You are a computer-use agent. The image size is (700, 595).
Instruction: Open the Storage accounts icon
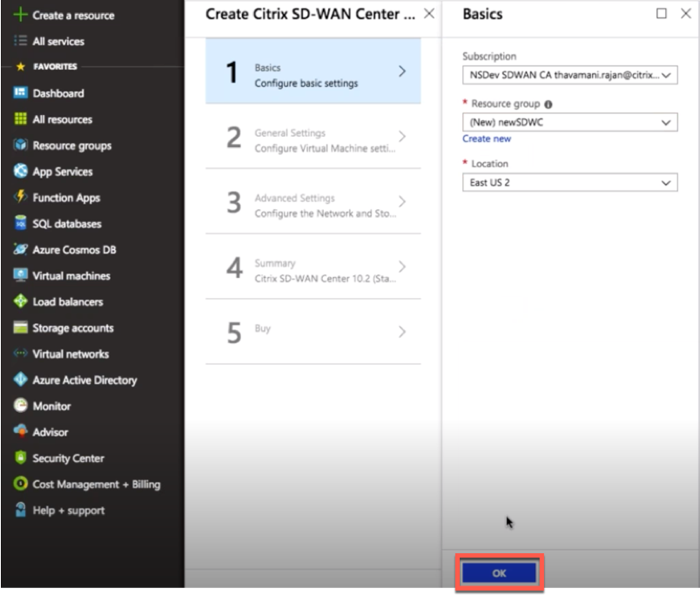point(21,328)
